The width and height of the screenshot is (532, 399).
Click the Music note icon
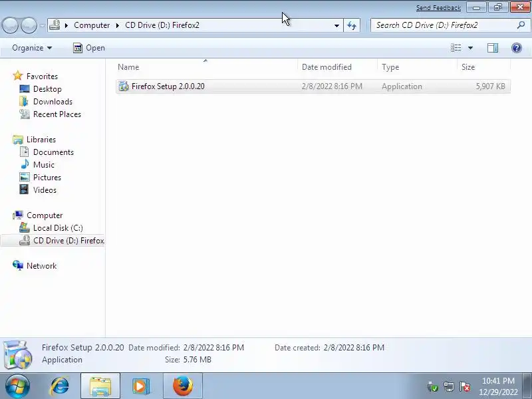25,164
